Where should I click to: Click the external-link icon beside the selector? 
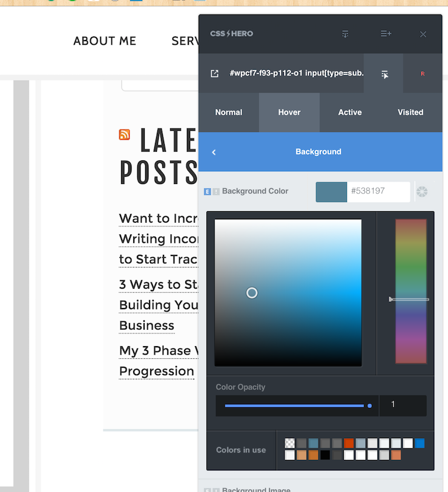tap(214, 73)
